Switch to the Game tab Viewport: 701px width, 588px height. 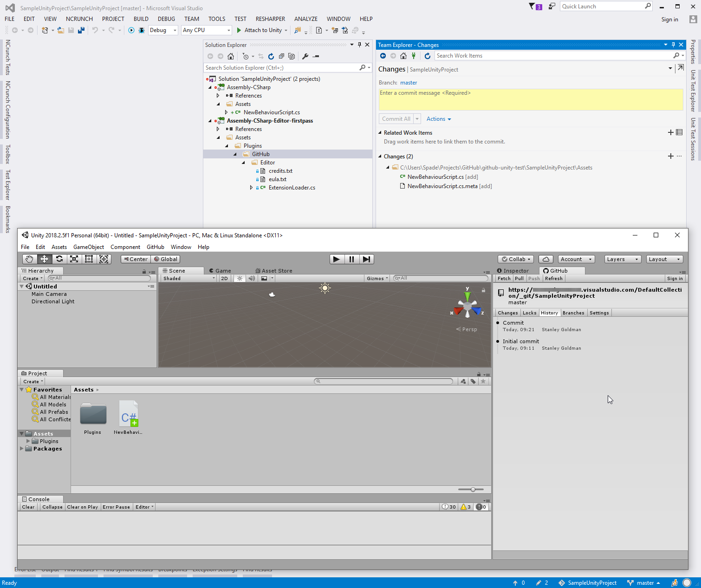pyautogui.click(x=220, y=271)
